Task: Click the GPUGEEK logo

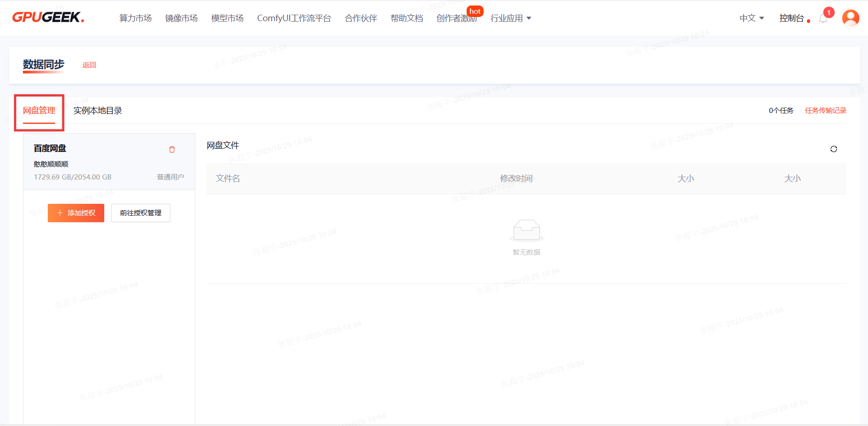Action: [x=48, y=17]
